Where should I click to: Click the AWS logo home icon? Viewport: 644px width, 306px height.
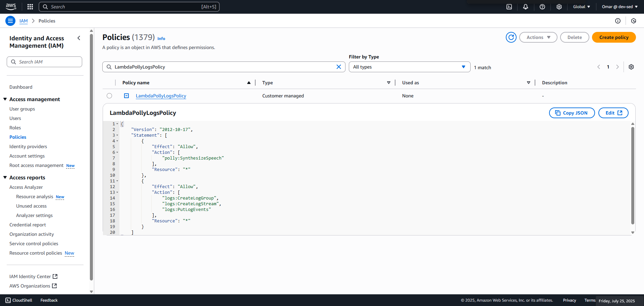click(11, 7)
